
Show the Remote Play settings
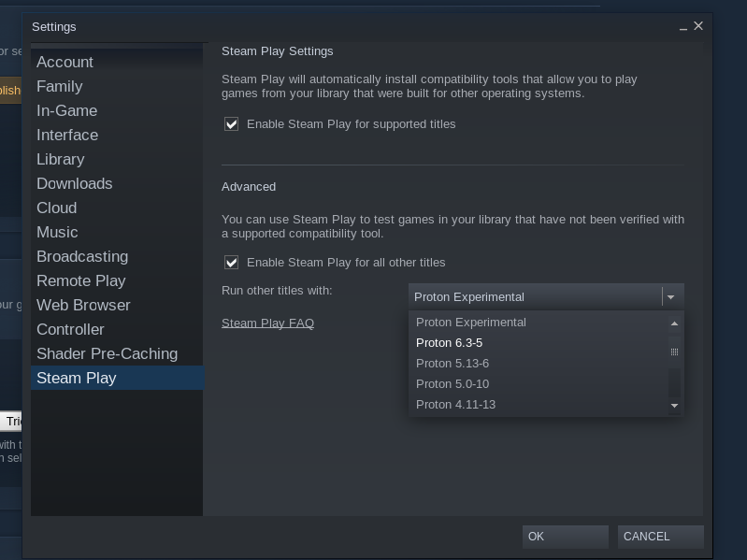click(x=80, y=280)
